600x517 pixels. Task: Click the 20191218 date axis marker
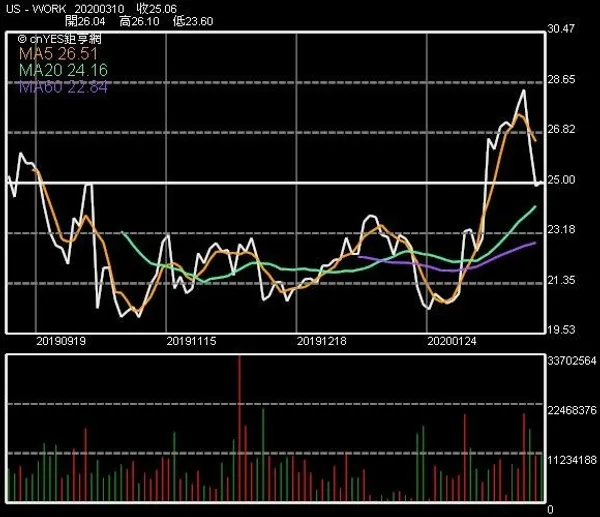[x=322, y=341]
